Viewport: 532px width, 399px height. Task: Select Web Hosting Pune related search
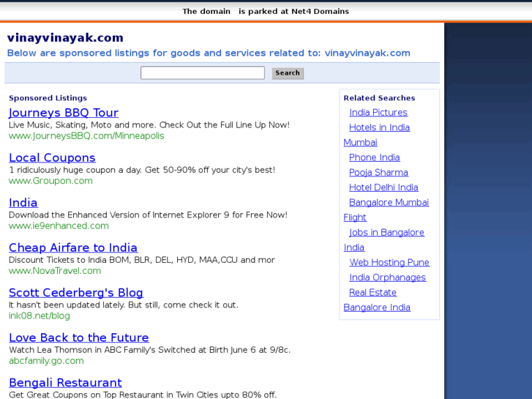coord(389,263)
